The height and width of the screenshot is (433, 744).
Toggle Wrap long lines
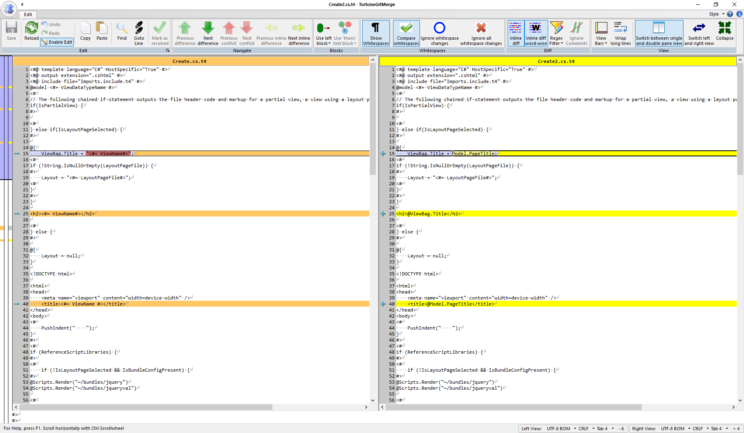coord(620,33)
